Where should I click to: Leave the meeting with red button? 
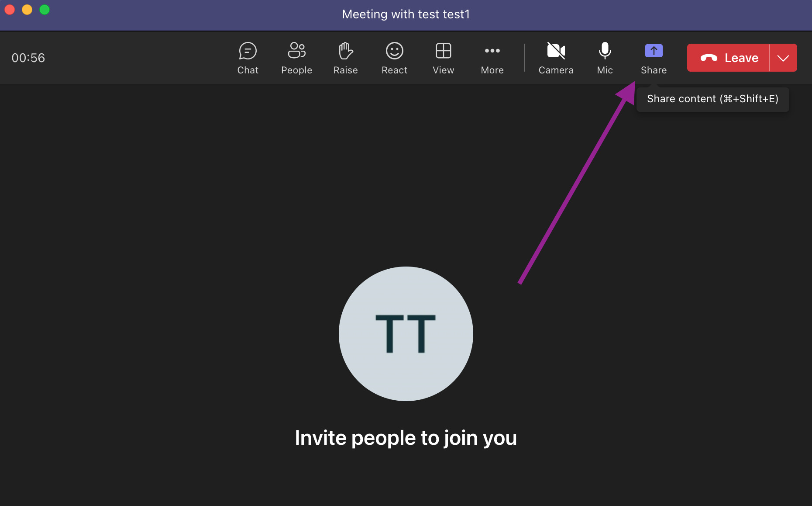pyautogui.click(x=728, y=58)
